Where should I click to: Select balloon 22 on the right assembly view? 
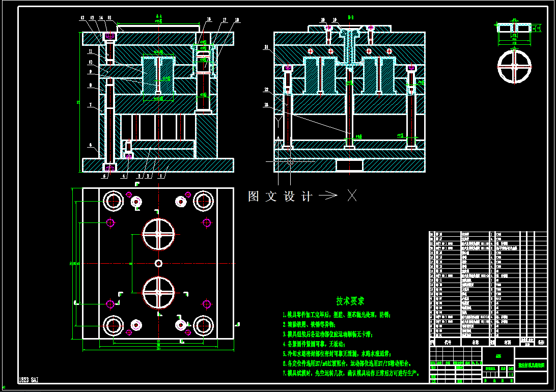click(x=266, y=89)
